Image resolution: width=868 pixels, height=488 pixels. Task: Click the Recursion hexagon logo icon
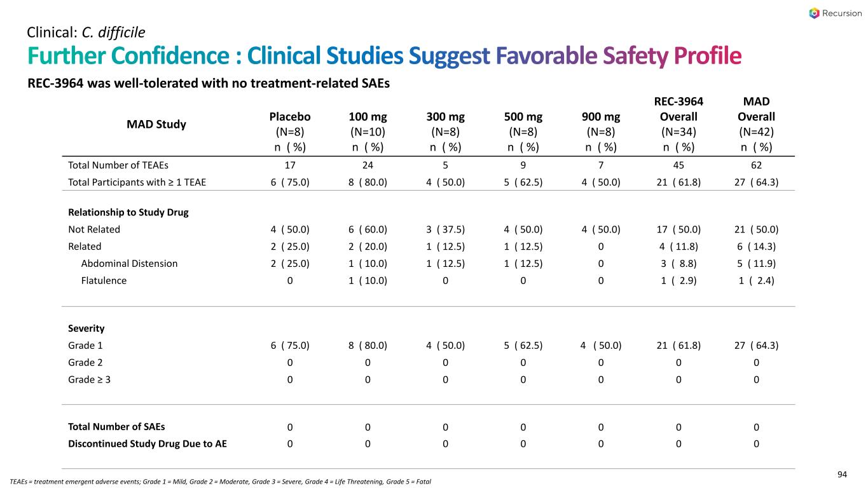pyautogui.click(x=815, y=13)
